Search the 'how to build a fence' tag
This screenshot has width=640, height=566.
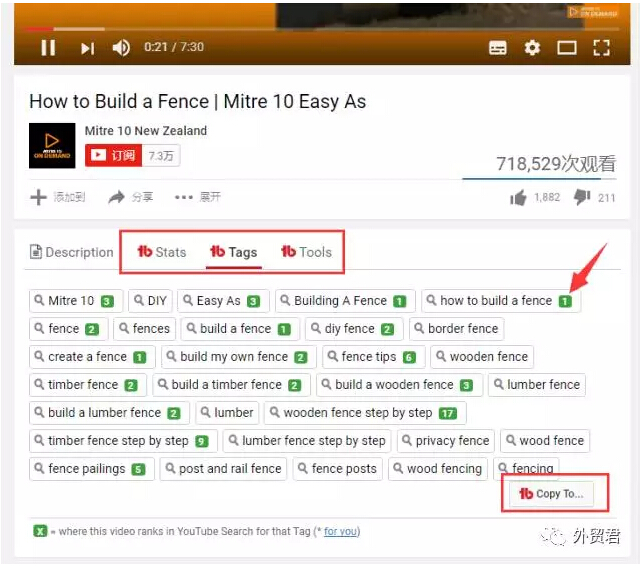click(x=495, y=300)
